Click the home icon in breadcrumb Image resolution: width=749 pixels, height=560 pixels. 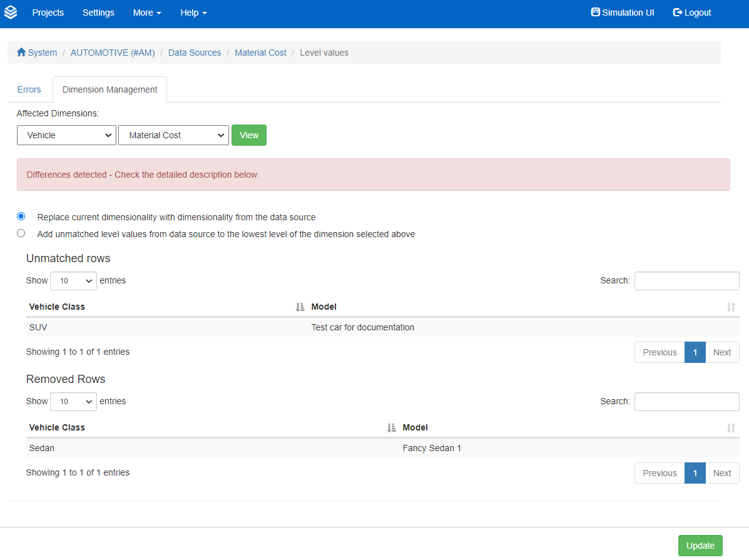pos(21,53)
